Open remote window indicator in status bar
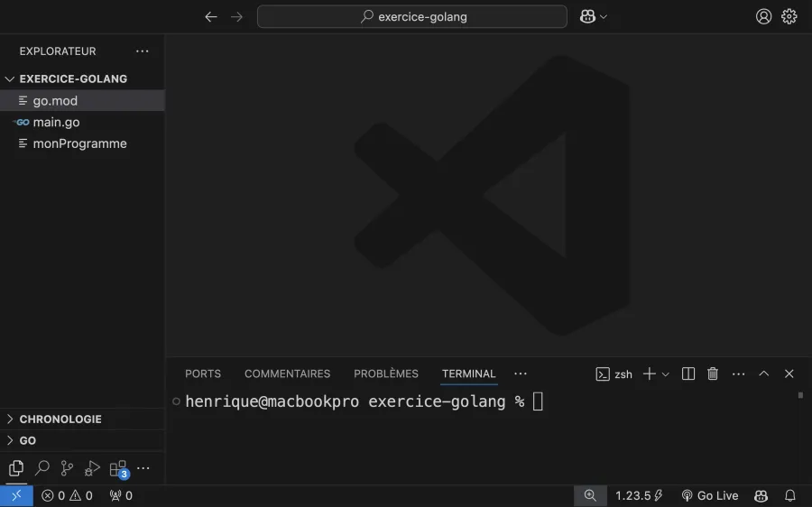The height and width of the screenshot is (507, 812). pyautogui.click(x=16, y=495)
